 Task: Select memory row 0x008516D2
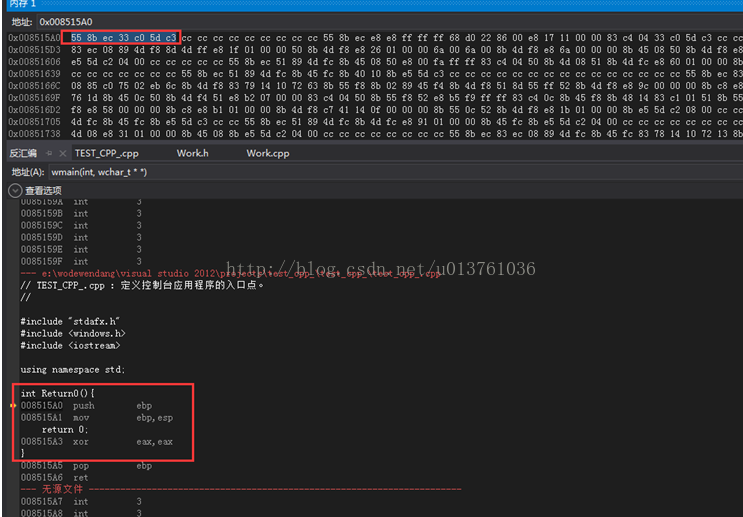click(375, 109)
